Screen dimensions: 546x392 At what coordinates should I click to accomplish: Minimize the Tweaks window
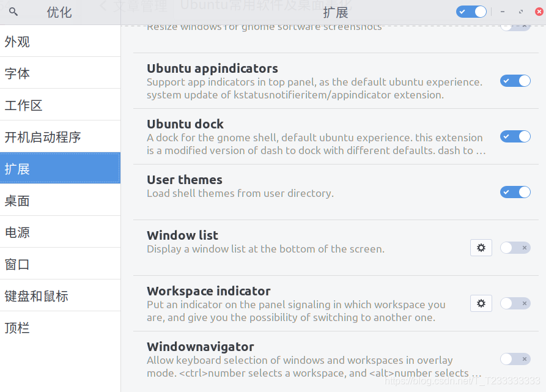tap(503, 12)
